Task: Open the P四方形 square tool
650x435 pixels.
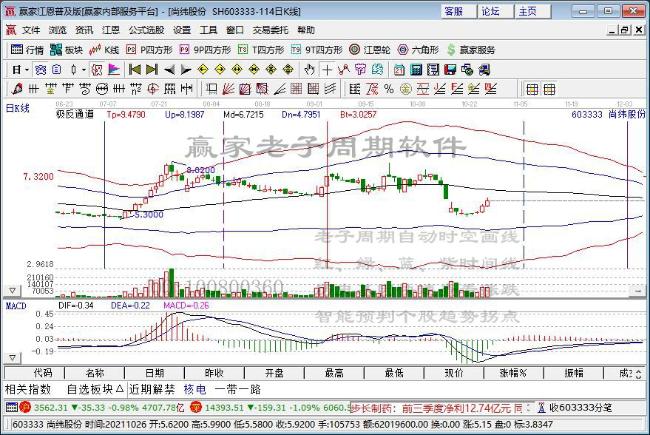Action: [149, 50]
